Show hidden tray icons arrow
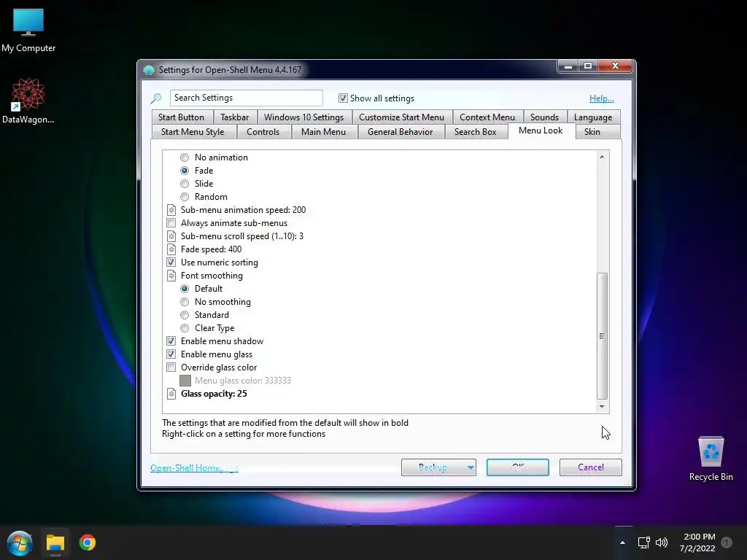747x560 pixels. tap(622, 542)
